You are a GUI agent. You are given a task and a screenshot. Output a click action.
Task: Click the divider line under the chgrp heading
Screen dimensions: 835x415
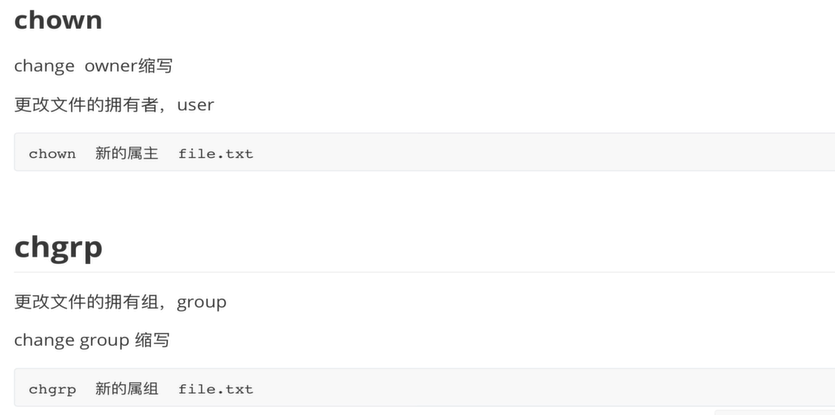click(424, 272)
